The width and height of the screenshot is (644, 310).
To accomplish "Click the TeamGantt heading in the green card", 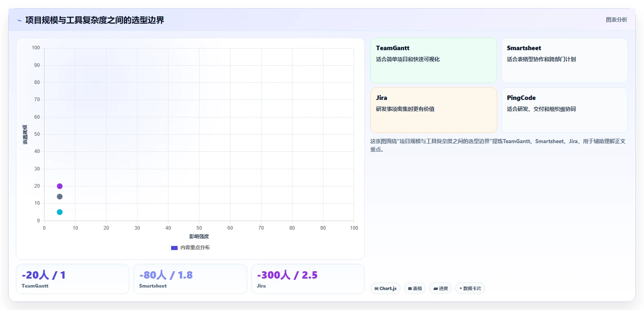I will pyautogui.click(x=393, y=48).
